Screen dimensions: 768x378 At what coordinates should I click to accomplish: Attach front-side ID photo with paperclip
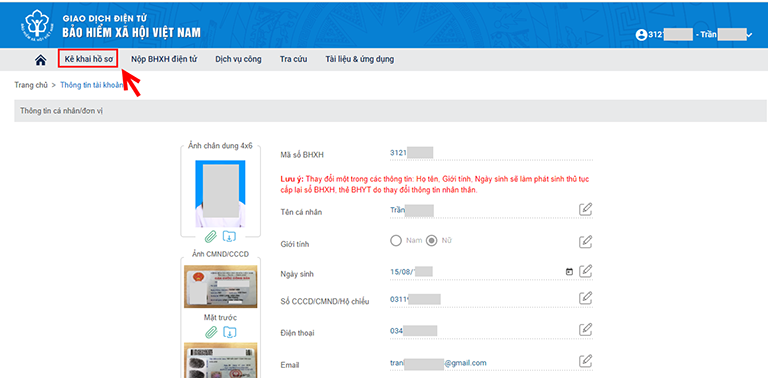(x=211, y=332)
